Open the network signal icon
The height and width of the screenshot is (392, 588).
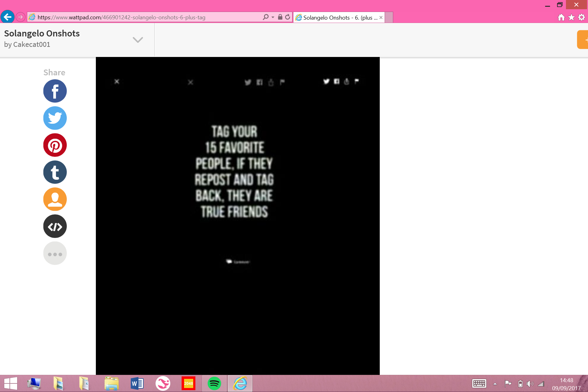click(541, 384)
